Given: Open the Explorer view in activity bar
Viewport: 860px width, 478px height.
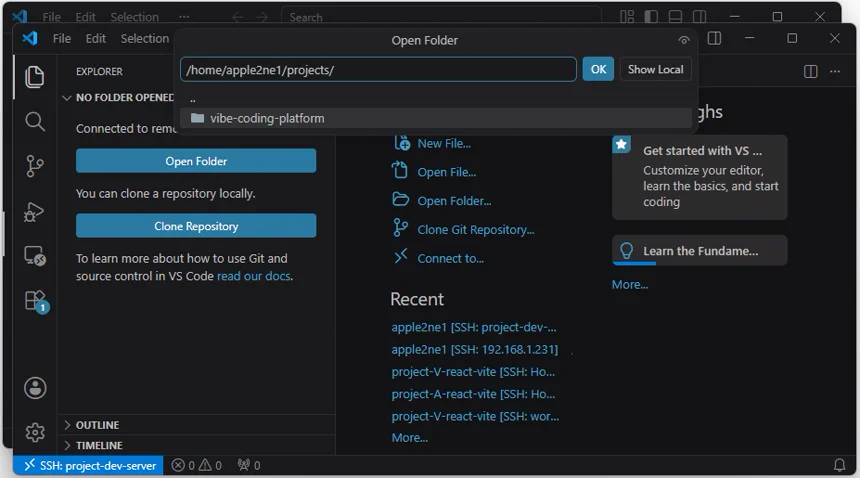Looking at the screenshot, I should coord(35,77).
